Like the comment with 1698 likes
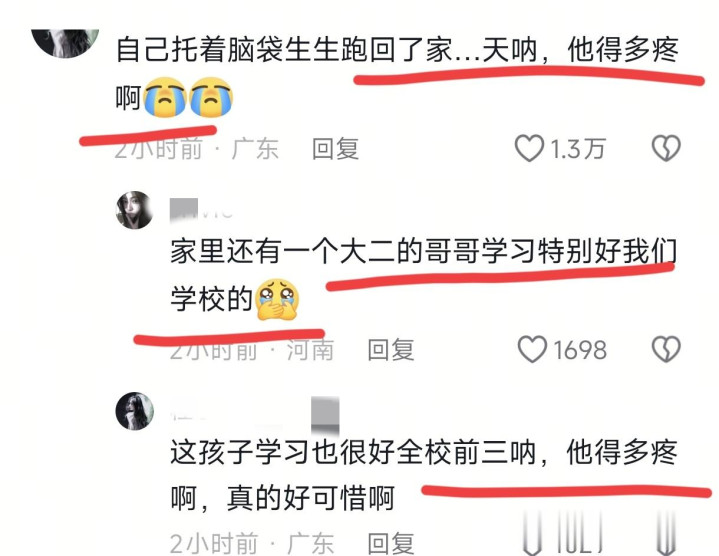The image size is (719, 556). pos(532,349)
